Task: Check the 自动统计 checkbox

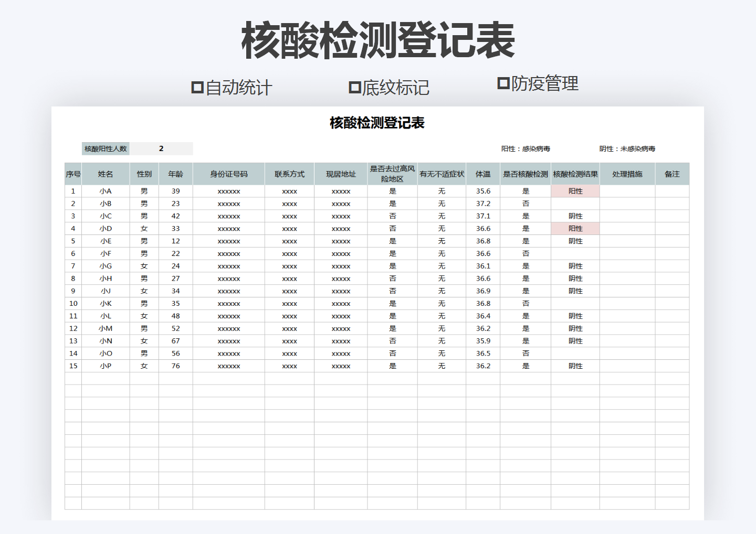Action: coord(197,86)
